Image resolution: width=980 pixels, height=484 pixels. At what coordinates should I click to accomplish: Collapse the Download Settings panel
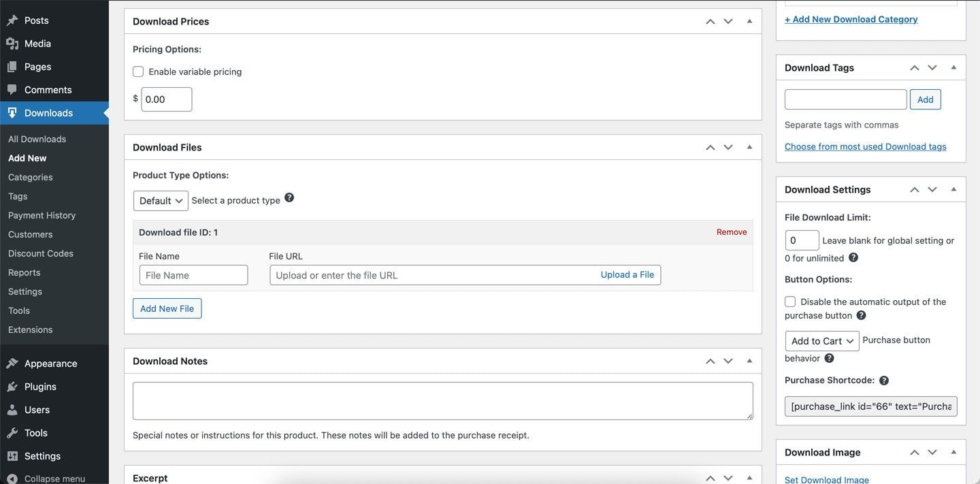tap(953, 189)
